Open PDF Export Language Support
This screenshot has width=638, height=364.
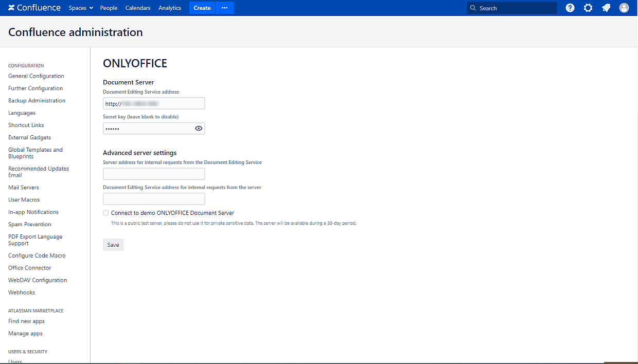36,240
